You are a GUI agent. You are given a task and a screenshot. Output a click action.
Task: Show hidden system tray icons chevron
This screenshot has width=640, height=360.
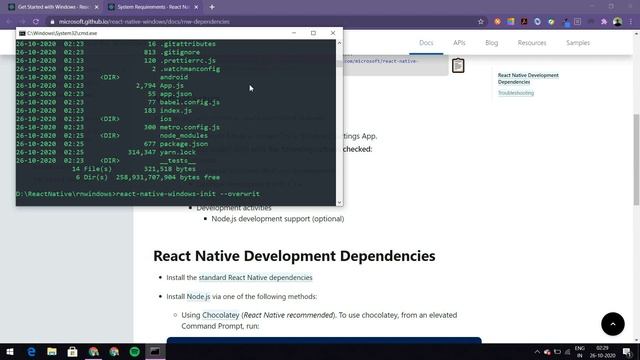click(537, 352)
